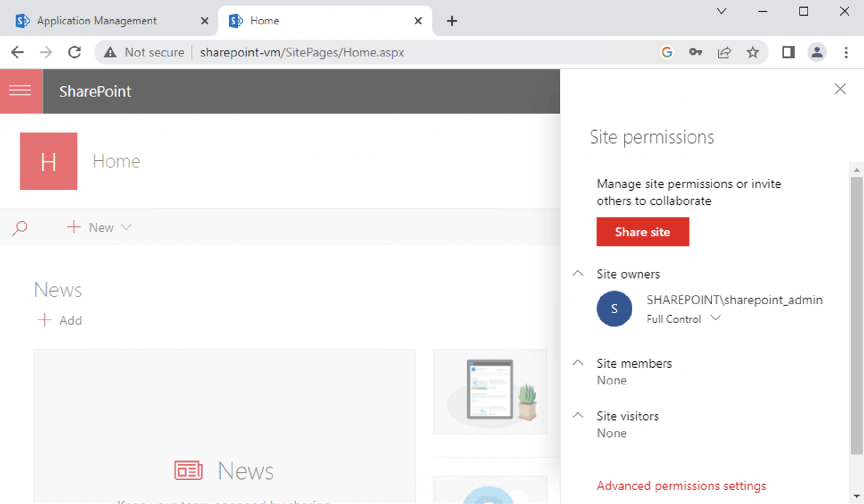Open the Chrome side panel
Screen dimensions: 864x504
(788, 52)
